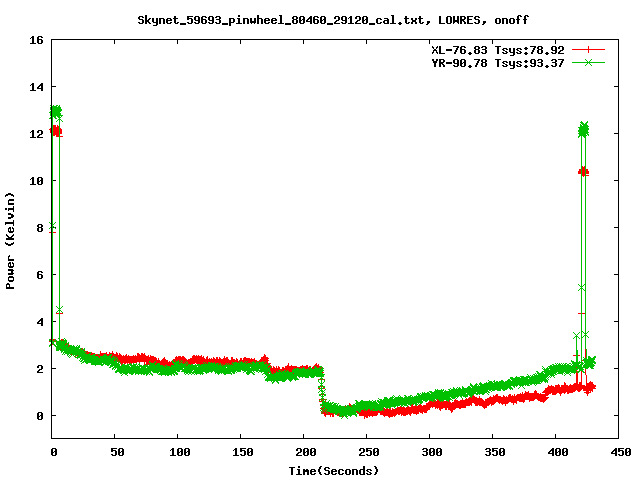Click the green calibration spike top near time zero
The height and width of the screenshot is (480, 640).
pyautogui.click(x=56, y=111)
